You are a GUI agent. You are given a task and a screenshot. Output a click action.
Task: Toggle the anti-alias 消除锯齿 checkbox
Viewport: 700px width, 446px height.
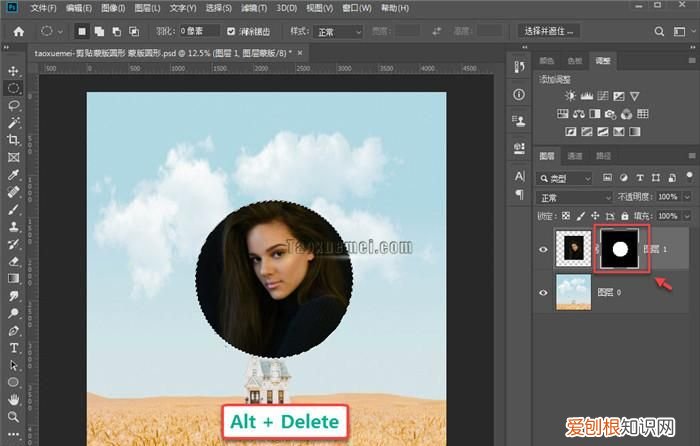click(x=232, y=32)
